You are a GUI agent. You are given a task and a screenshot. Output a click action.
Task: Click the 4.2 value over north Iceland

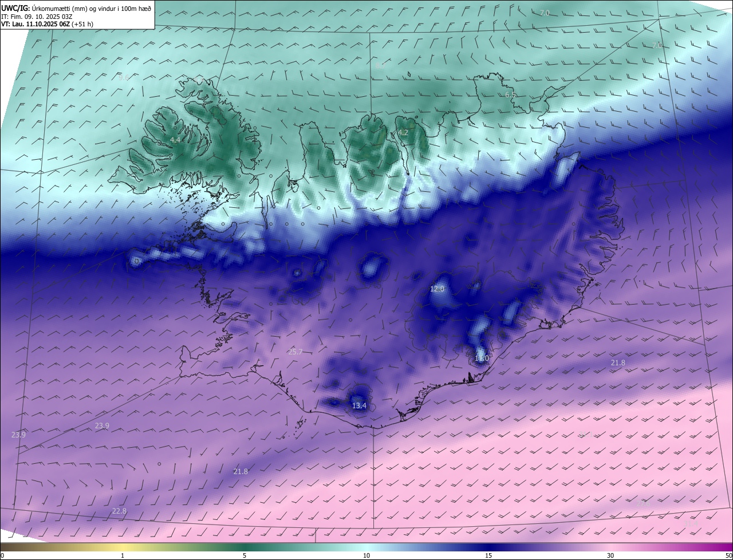[403, 132]
